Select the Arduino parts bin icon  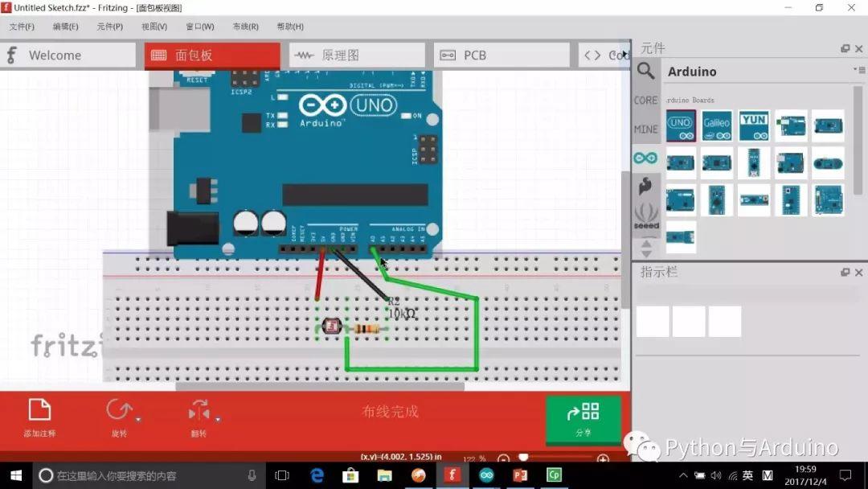[x=645, y=158]
